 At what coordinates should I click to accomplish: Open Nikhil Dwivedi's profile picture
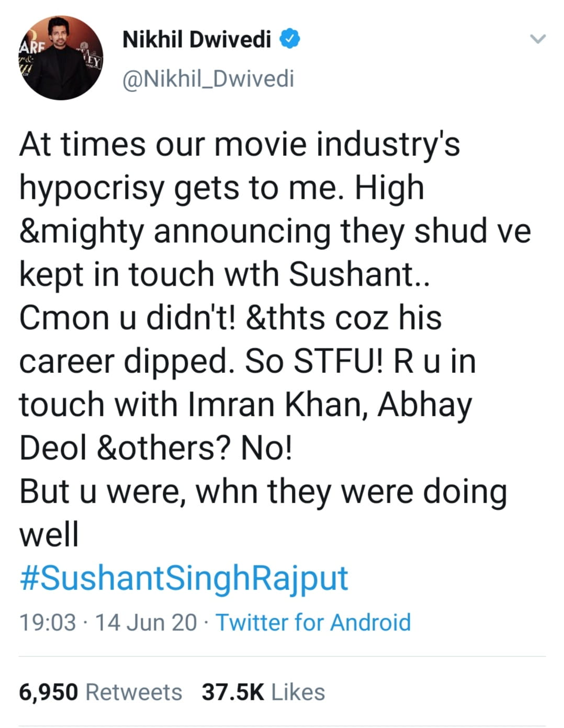61,58
